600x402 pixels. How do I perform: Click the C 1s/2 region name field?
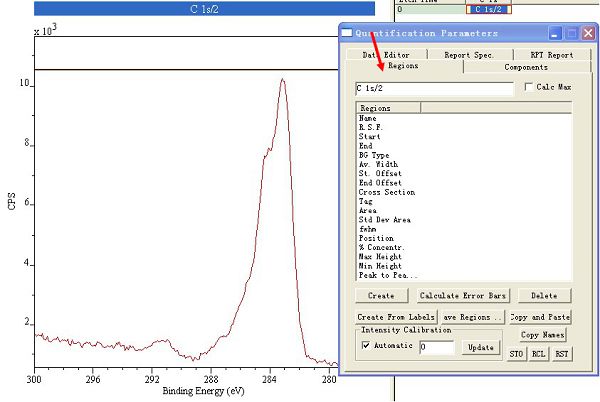(x=433, y=88)
